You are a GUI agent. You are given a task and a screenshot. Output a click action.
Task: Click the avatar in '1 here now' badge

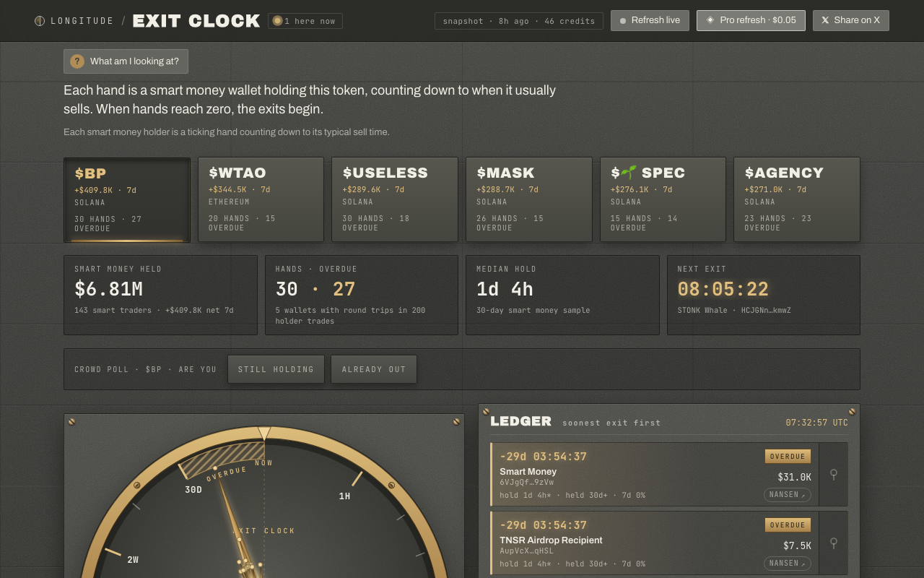[x=277, y=21]
